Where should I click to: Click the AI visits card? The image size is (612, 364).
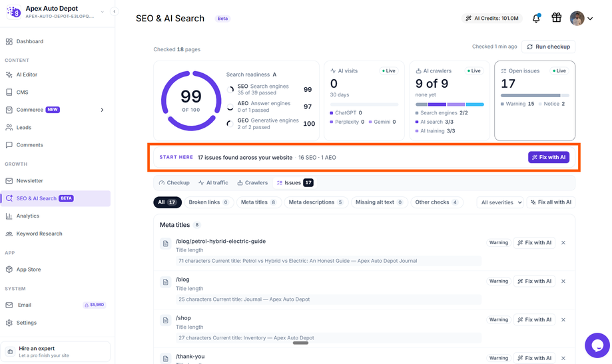point(364,100)
